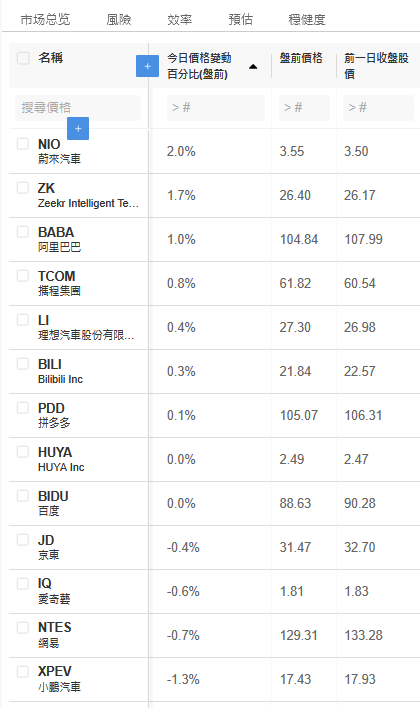420x708 pixels.
Task: Check the box for the NIO row
Action: tap(23, 144)
